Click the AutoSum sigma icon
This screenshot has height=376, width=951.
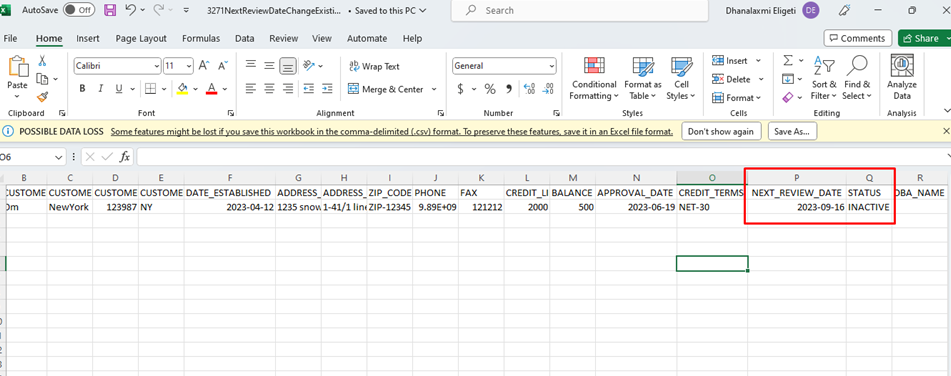click(x=788, y=61)
